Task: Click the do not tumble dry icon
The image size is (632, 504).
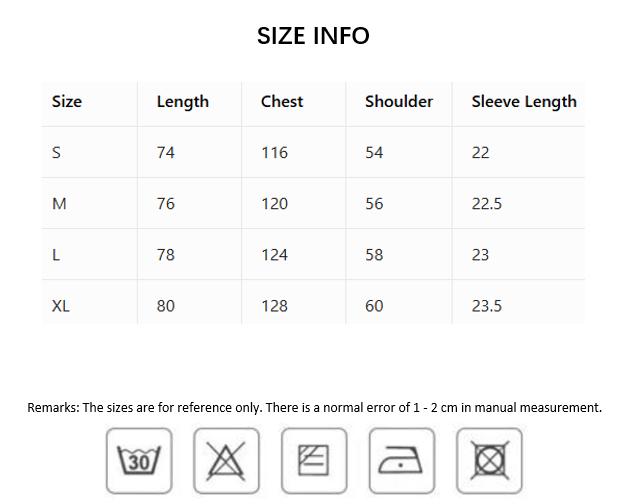Action: [x=489, y=461]
